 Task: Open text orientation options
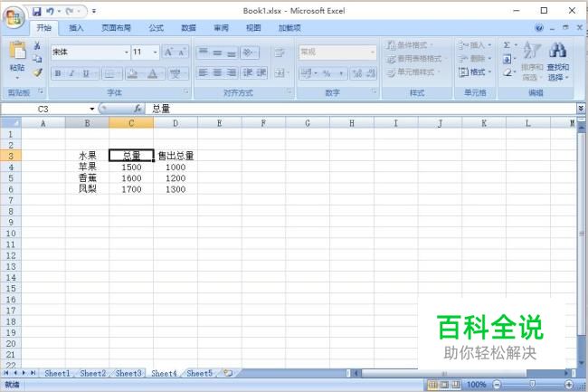tap(249, 53)
